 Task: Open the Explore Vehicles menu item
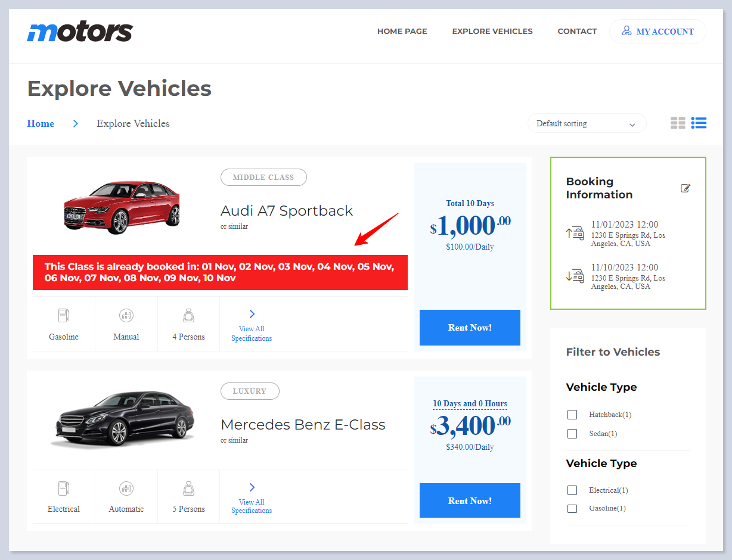point(492,32)
